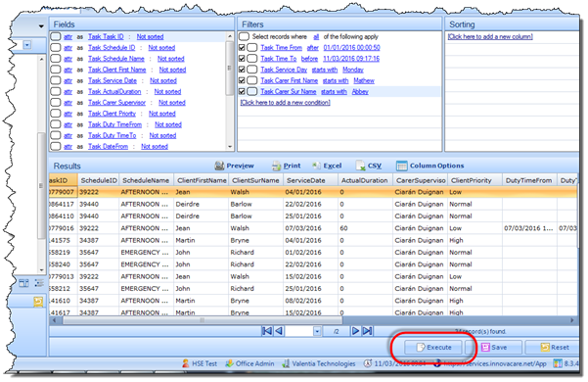Export results via the Excel icon
This screenshot has height=382, width=588.
[x=317, y=166]
